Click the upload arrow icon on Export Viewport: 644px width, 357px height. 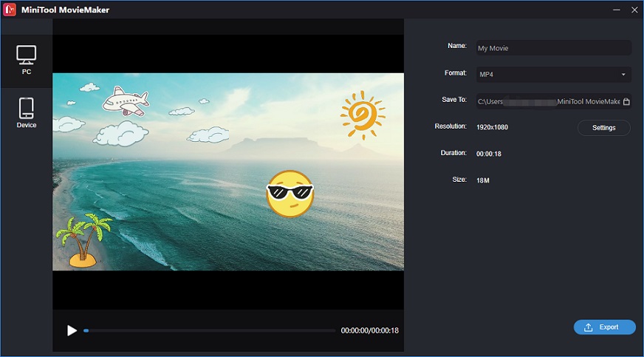(x=588, y=327)
